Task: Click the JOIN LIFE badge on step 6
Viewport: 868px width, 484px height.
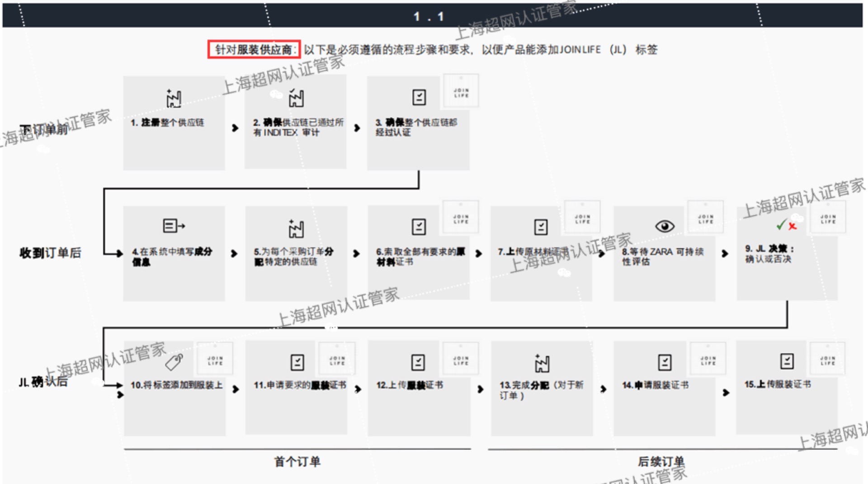Action: coord(461,218)
